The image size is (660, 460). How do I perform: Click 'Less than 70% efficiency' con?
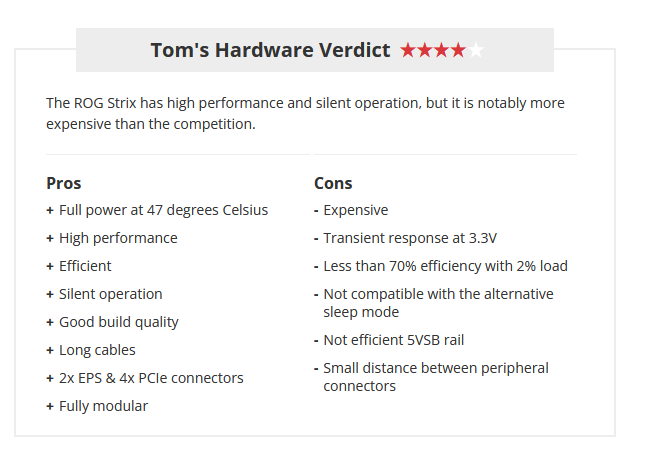point(445,266)
